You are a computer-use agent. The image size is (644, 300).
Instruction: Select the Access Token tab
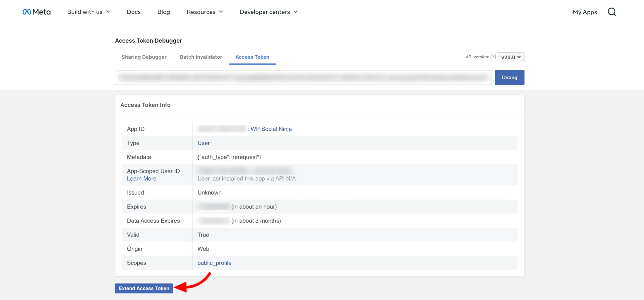pos(252,57)
